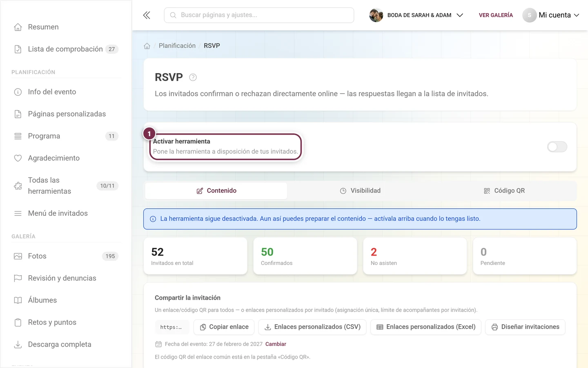
Task: Go to Planificación in the breadcrumb
Action: click(x=177, y=46)
